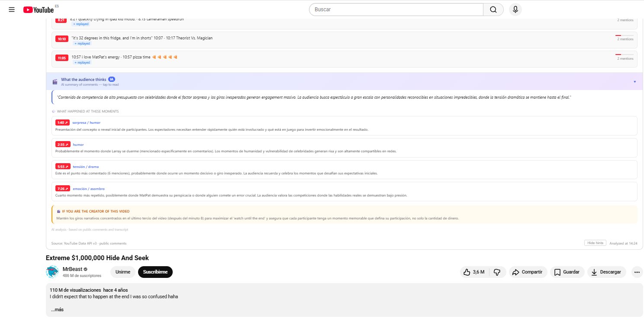The width and height of the screenshot is (644, 319).
Task: Focus the Buscar search field
Action: tap(396, 10)
